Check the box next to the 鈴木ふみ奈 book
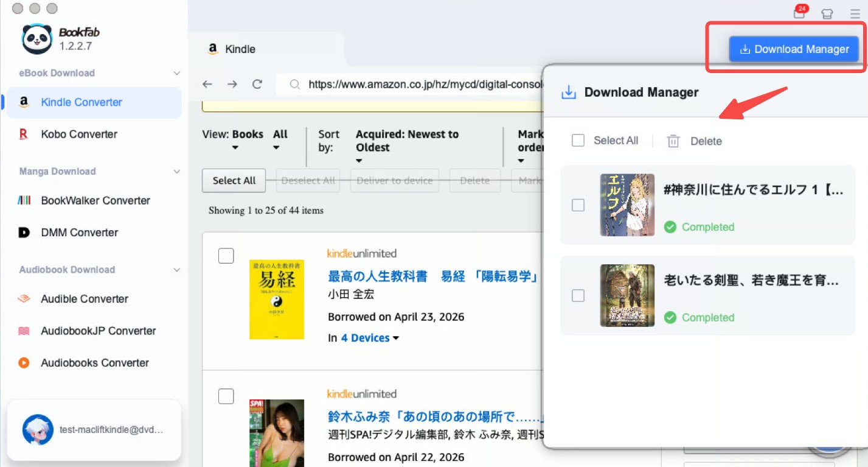 226,396
